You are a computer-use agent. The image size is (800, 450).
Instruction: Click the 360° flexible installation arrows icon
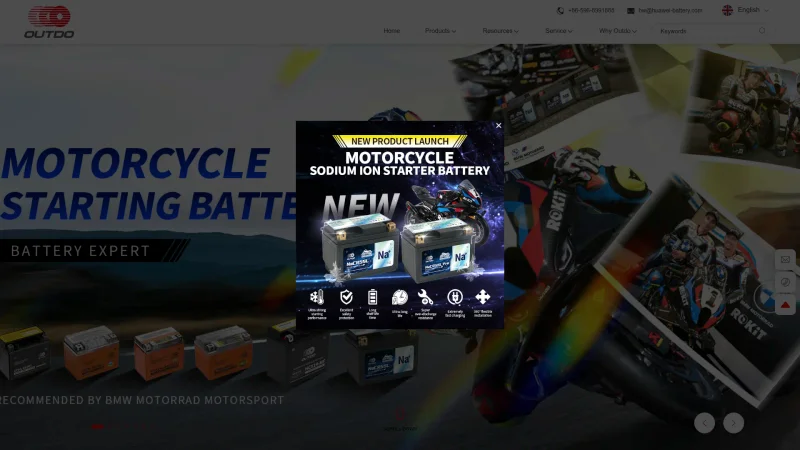tap(483, 297)
